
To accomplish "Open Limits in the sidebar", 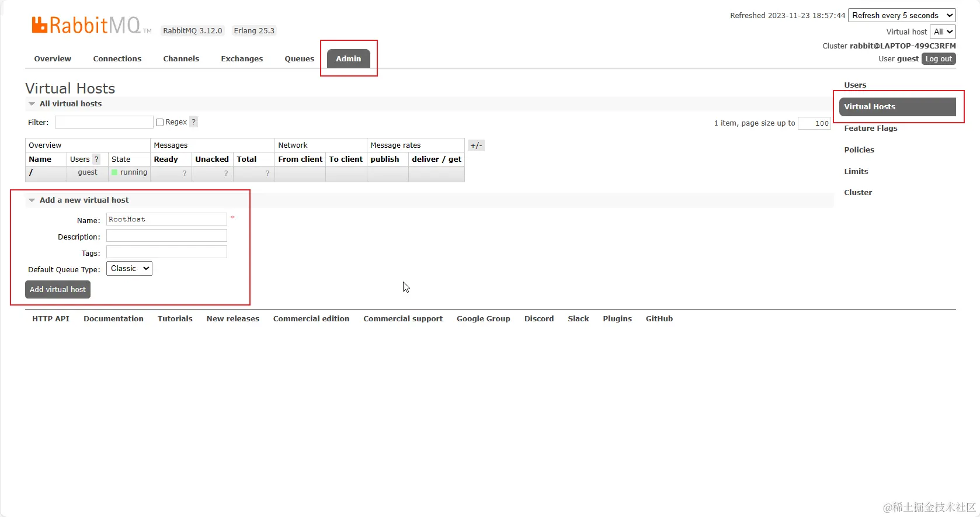I will point(856,171).
